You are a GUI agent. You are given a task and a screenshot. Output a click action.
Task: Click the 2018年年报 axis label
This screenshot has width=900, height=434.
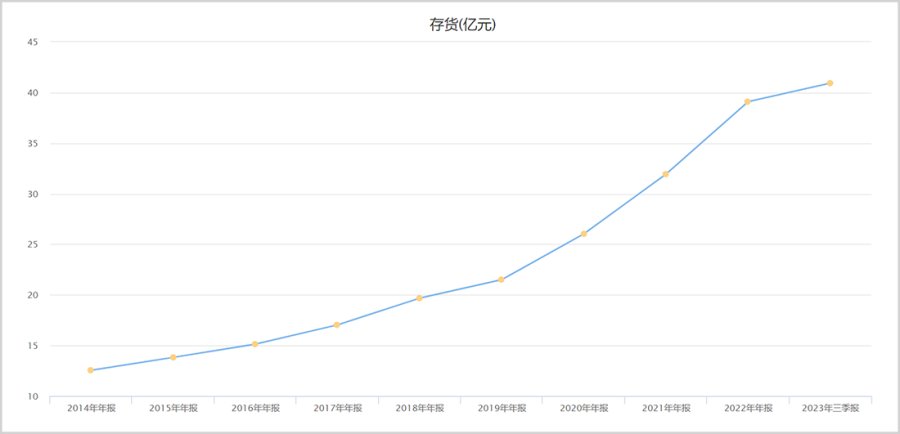coord(420,408)
